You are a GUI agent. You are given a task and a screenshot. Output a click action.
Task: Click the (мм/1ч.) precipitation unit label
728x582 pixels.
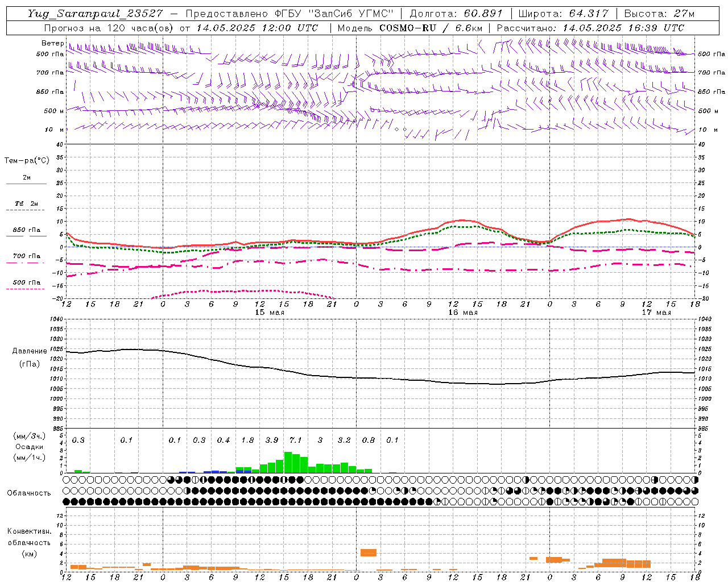tap(29, 458)
